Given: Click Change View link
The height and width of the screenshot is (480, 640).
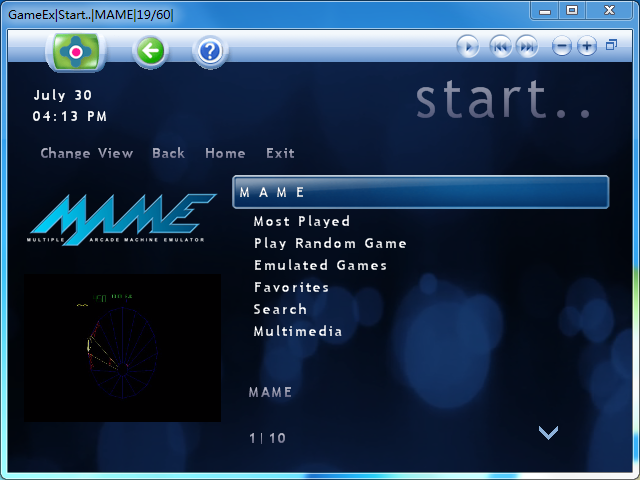Looking at the screenshot, I should (87, 153).
